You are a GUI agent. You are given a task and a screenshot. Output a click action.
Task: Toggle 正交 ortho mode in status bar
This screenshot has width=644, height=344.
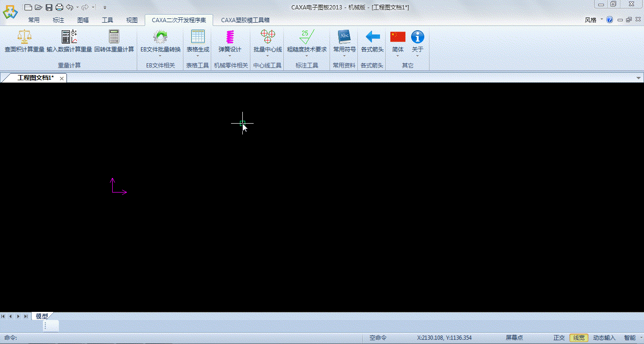[x=559, y=338]
